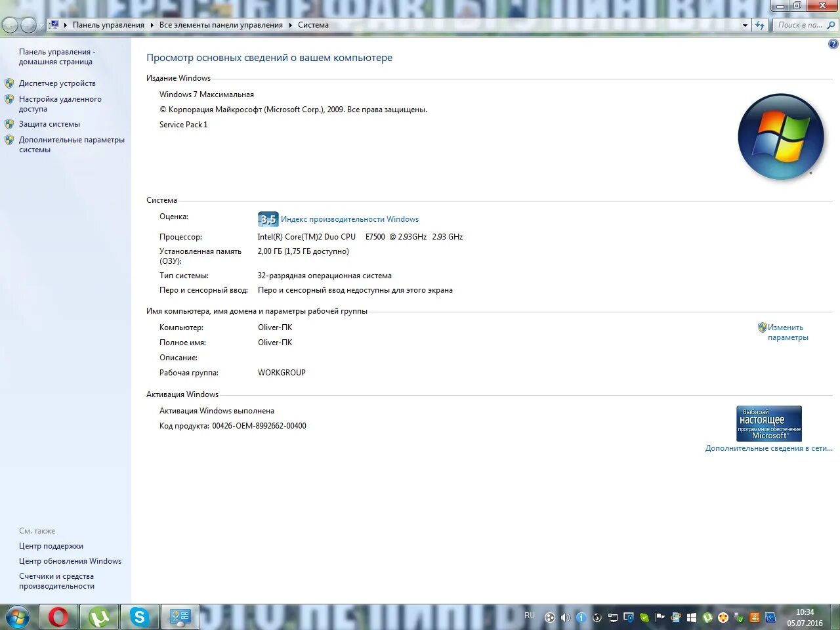
Task: Click the 32-разрядная операционная система text
Action: tap(325, 276)
